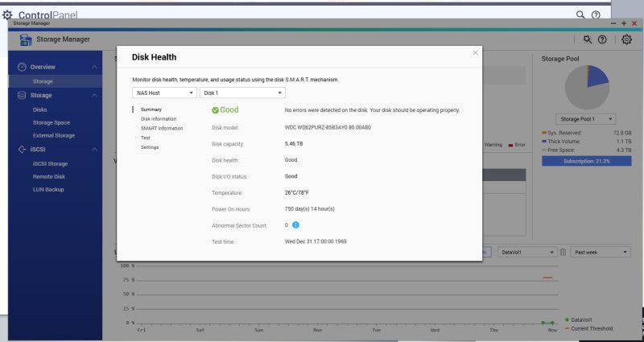Image resolution: width=644 pixels, height=342 pixels.
Task: Open LUN Backup in the sidebar
Action: click(x=48, y=190)
